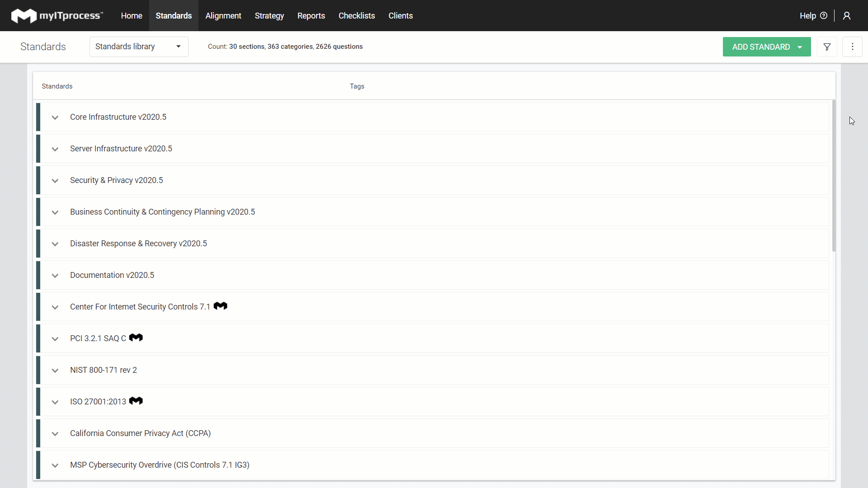Select NIST 800-171 rev 2 text
Image resolution: width=868 pixels, height=488 pixels.
point(104,370)
